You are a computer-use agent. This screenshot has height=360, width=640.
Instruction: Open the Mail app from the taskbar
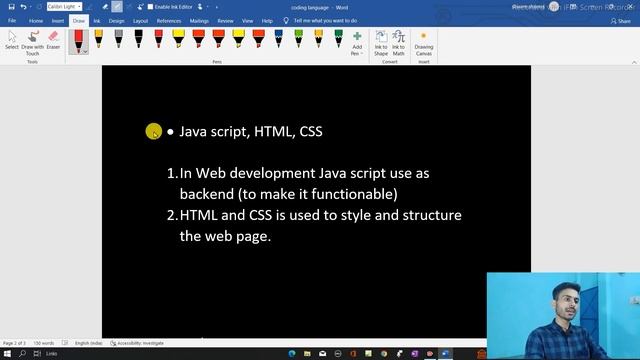[x=322, y=353]
